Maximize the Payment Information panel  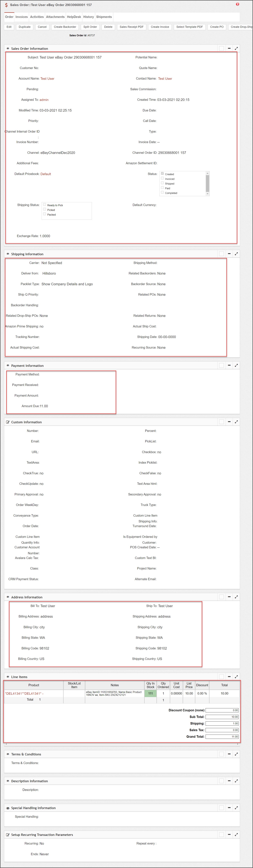tap(236, 365)
